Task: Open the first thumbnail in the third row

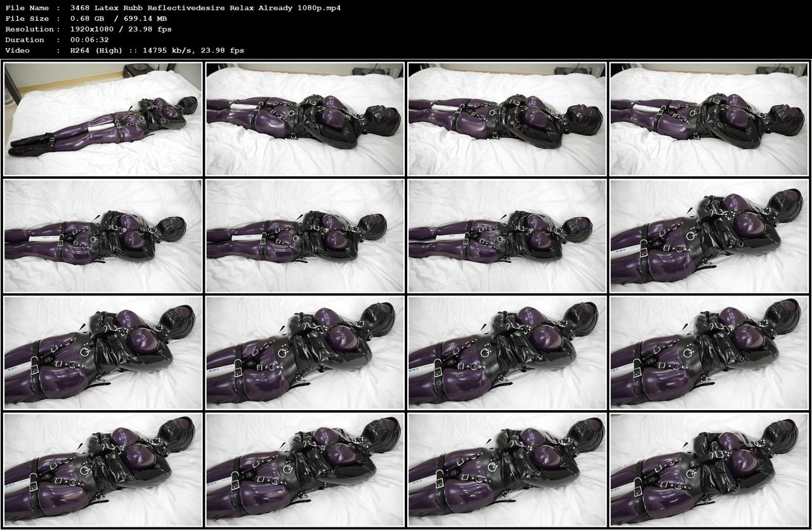Action: (x=103, y=353)
